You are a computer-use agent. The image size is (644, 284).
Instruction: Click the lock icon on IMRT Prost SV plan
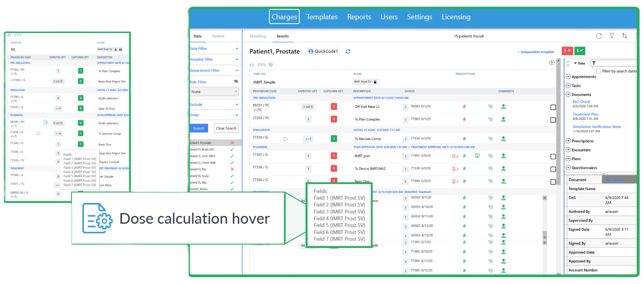[375, 82]
